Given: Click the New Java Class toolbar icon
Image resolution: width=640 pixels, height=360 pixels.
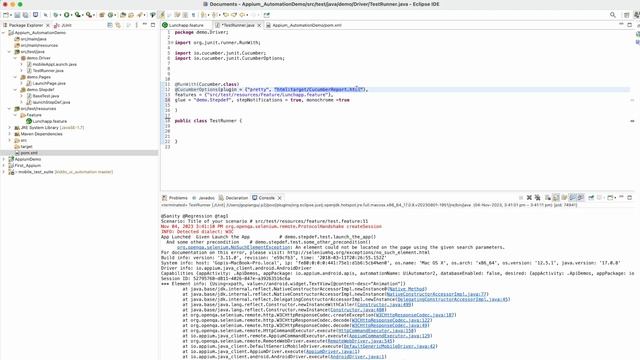Looking at the screenshot, I should (x=110, y=15).
